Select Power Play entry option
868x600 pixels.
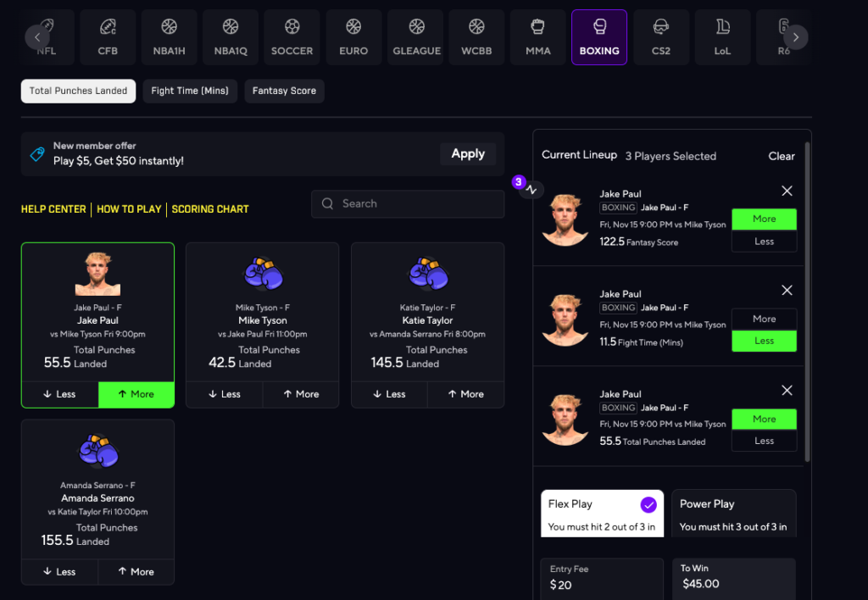[x=733, y=514]
